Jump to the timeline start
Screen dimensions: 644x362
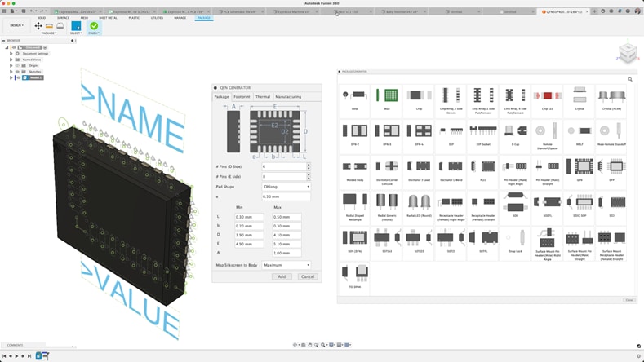coord(4,356)
